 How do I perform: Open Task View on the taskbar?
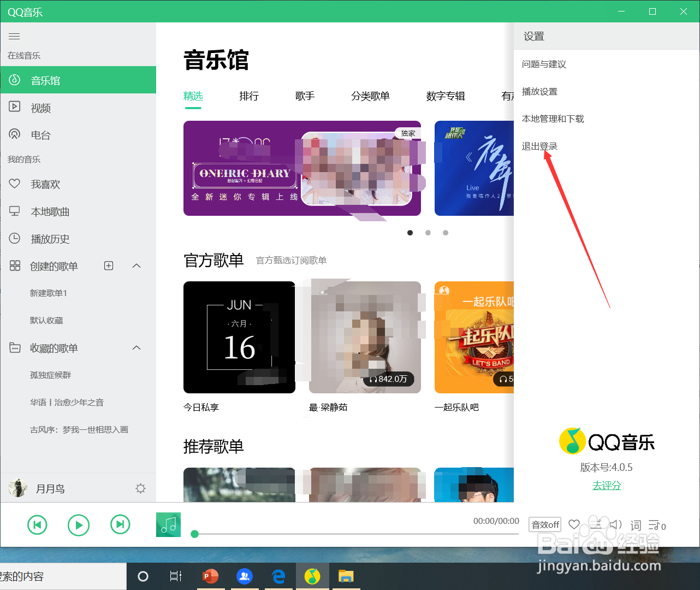pos(176,576)
